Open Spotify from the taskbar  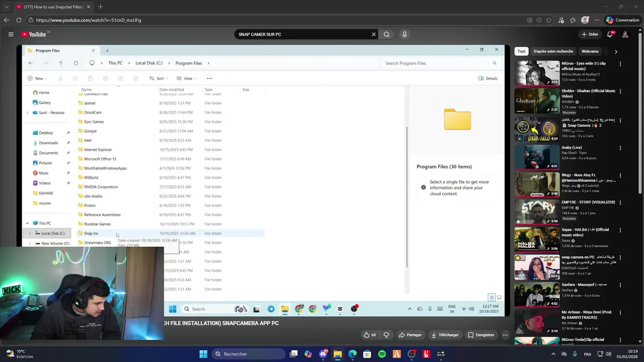382,354
